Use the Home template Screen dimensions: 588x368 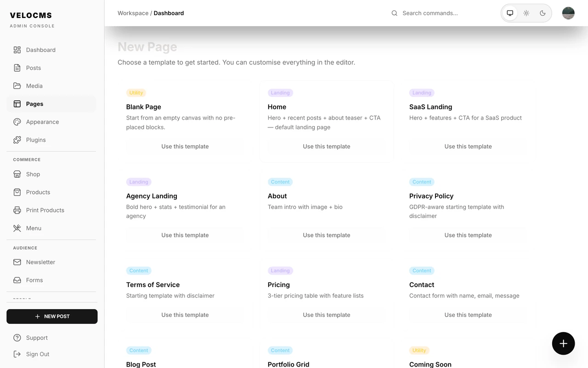(327, 146)
